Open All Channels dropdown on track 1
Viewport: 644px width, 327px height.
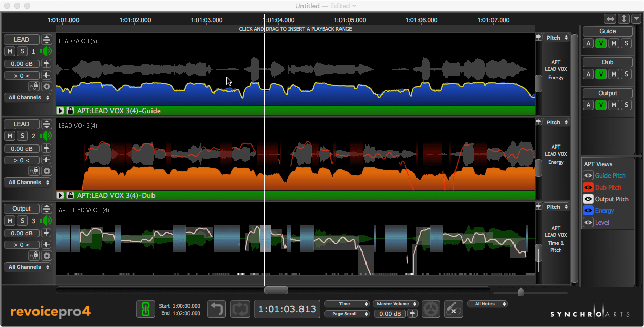(28, 98)
